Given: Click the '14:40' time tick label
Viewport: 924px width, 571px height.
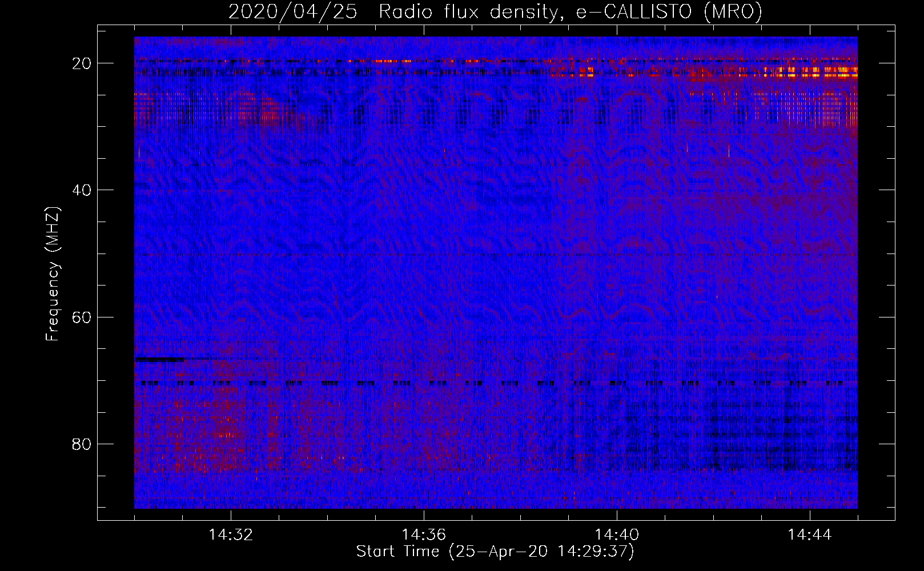Looking at the screenshot, I should pyautogui.click(x=617, y=535).
